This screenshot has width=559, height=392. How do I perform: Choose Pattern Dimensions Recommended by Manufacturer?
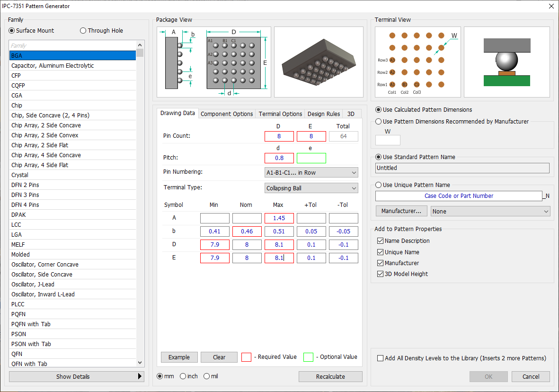click(x=379, y=122)
